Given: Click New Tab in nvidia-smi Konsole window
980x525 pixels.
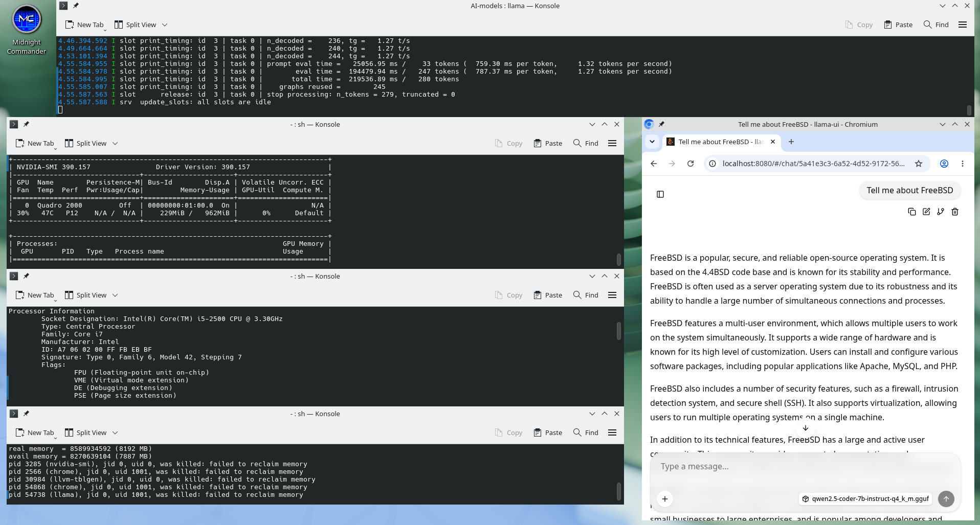Looking at the screenshot, I should [x=35, y=143].
